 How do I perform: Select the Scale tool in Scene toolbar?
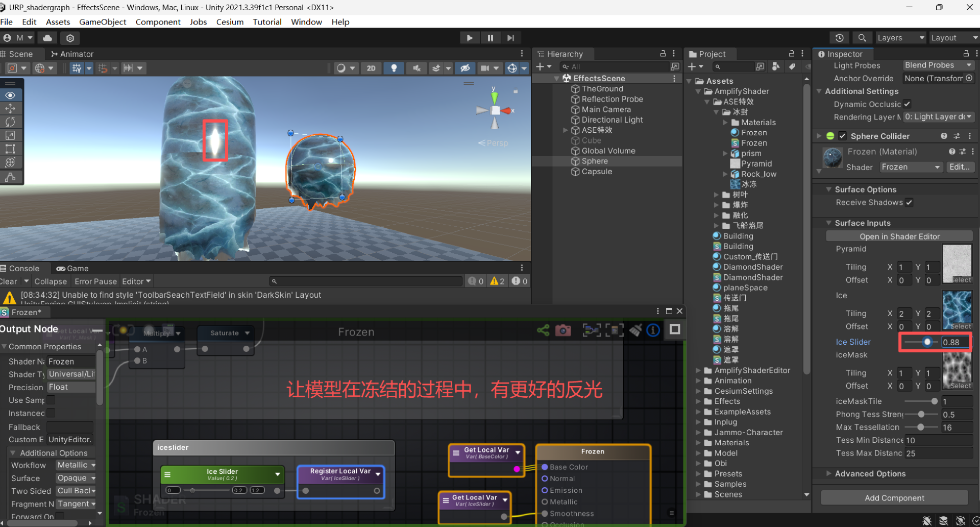[10, 135]
